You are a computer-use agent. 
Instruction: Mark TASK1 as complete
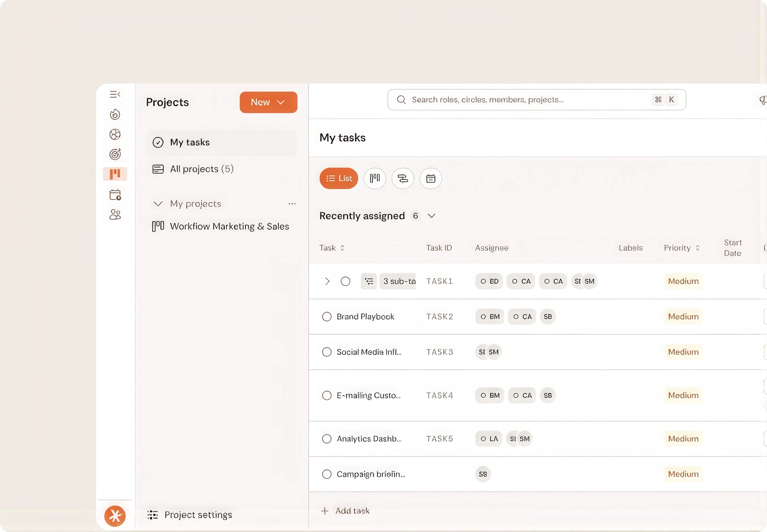point(345,281)
